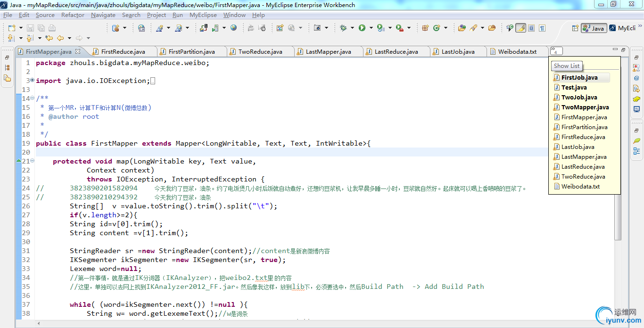Switch to the LastJob.java editor tab
Viewport: 644px width, 328px height.
[458, 52]
